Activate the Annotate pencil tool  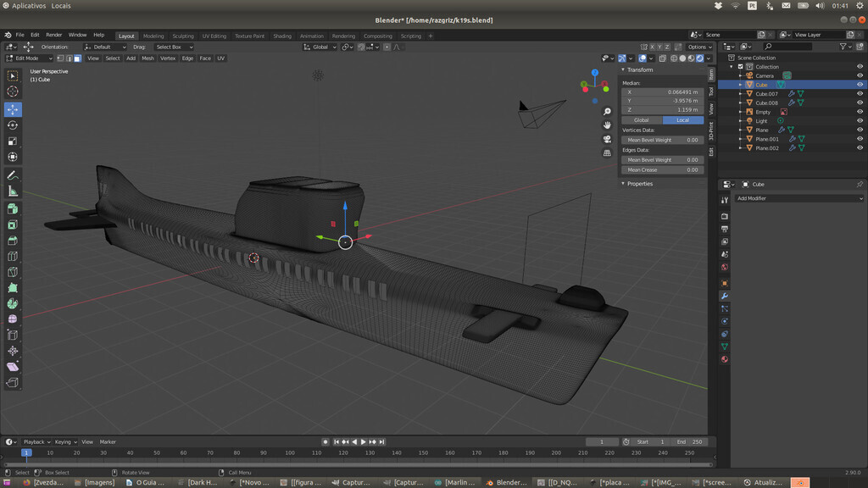pyautogui.click(x=13, y=175)
